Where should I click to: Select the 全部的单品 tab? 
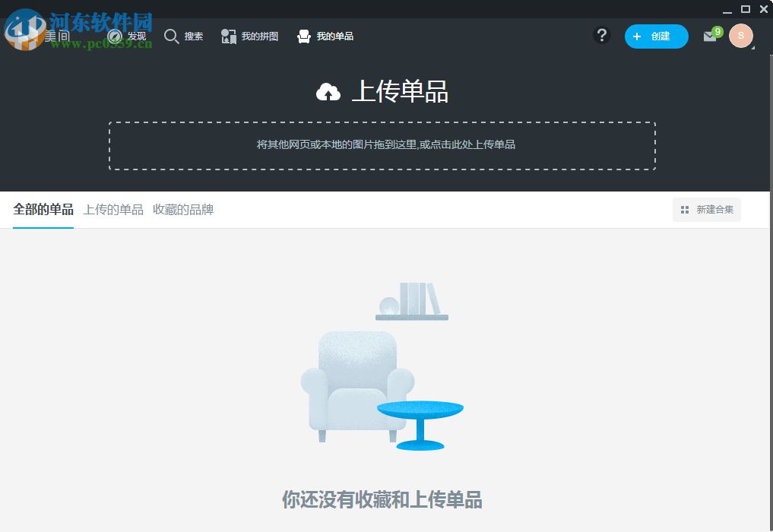[x=43, y=210]
